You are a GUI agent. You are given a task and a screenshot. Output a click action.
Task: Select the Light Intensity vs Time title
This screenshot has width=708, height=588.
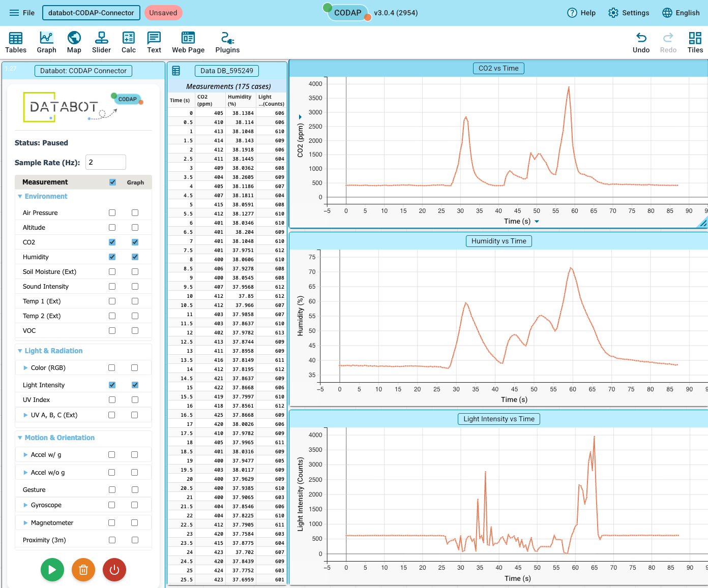[x=499, y=419]
